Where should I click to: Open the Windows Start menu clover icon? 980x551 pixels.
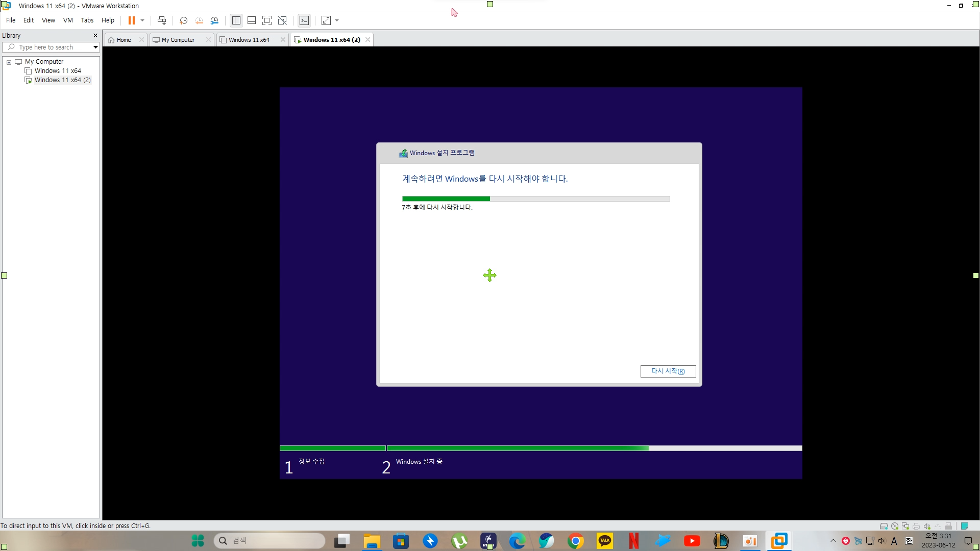pyautogui.click(x=198, y=541)
